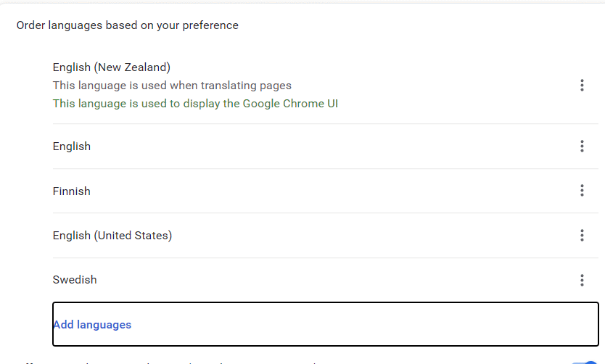Click three-dot menu beside English (United States)
Viewport: 605px width, 364px height.
pos(582,236)
